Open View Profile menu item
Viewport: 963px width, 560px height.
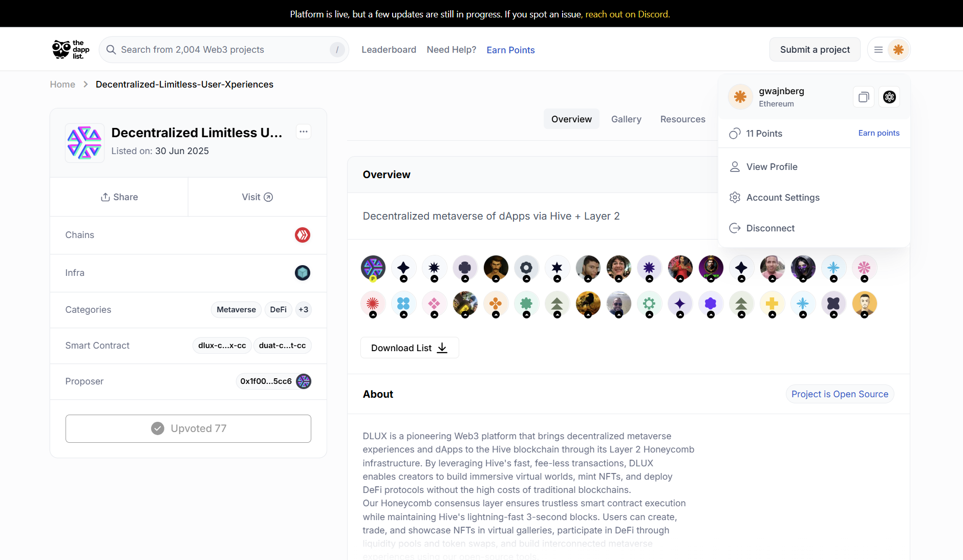[814, 167]
